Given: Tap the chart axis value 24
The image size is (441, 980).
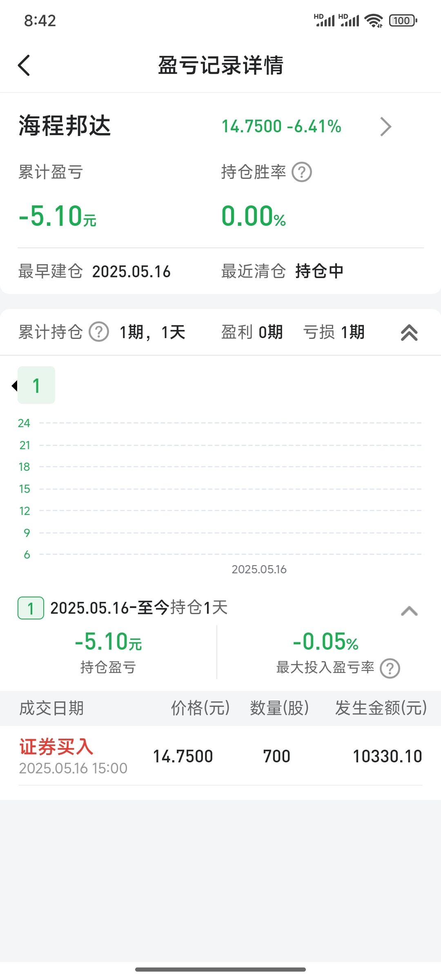Looking at the screenshot, I should click(x=24, y=423).
